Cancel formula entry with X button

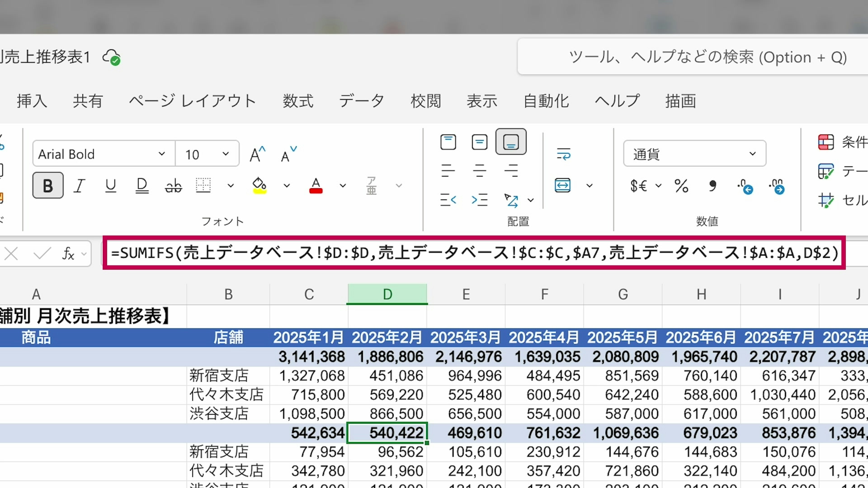tap(12, 253)
